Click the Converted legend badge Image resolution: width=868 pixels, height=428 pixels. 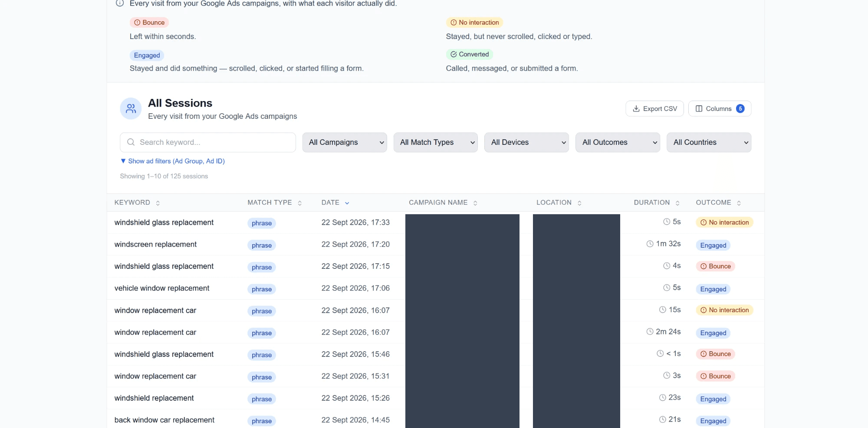click(470, 54)
